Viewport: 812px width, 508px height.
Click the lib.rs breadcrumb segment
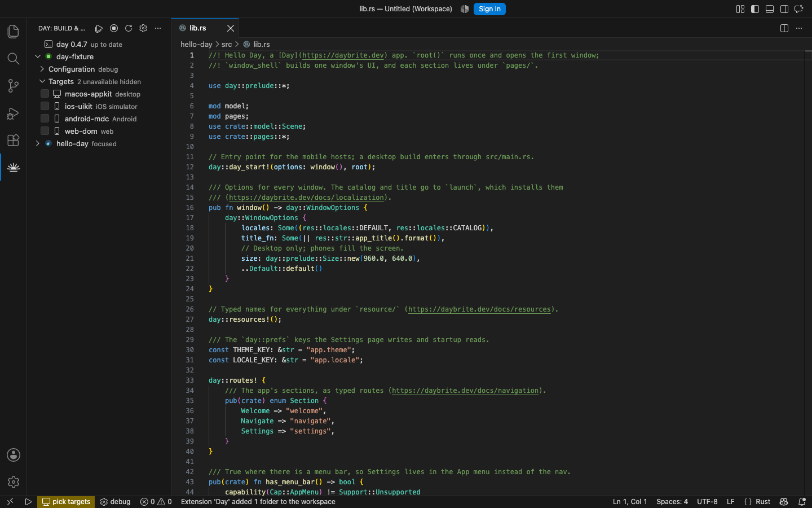click(262, 44)
